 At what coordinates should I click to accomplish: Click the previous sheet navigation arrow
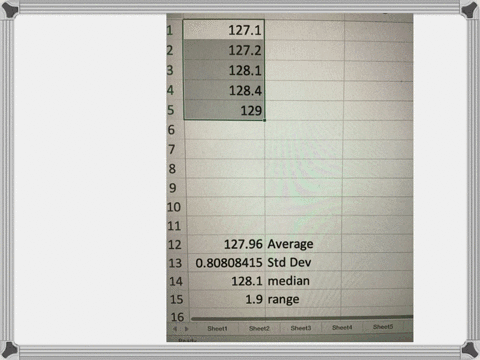tap(175, 329)
